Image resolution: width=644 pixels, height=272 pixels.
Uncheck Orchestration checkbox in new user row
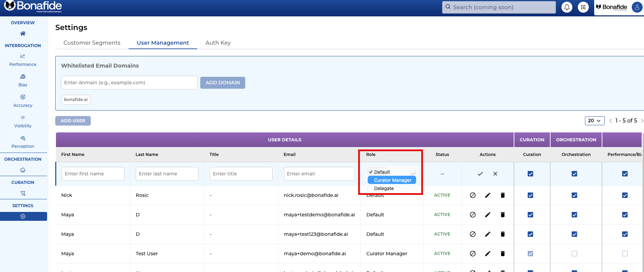(x=574, y=174)
